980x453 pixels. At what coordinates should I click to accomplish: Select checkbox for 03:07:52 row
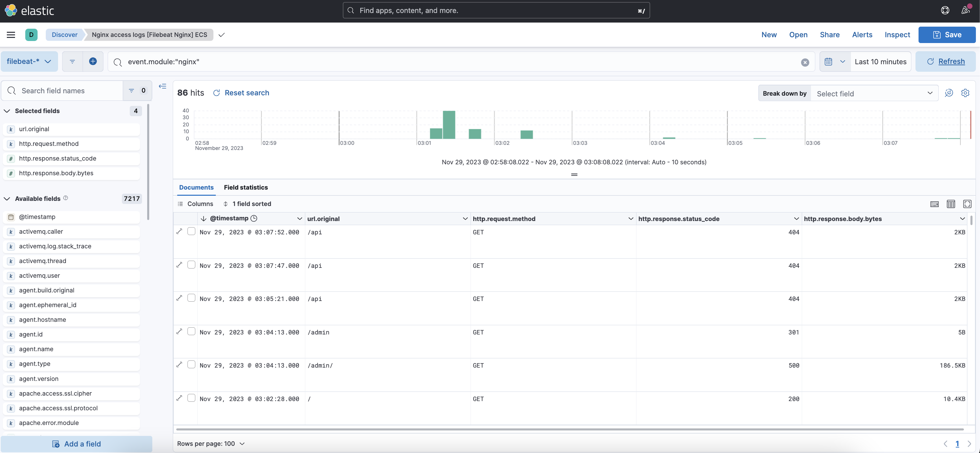191,231
